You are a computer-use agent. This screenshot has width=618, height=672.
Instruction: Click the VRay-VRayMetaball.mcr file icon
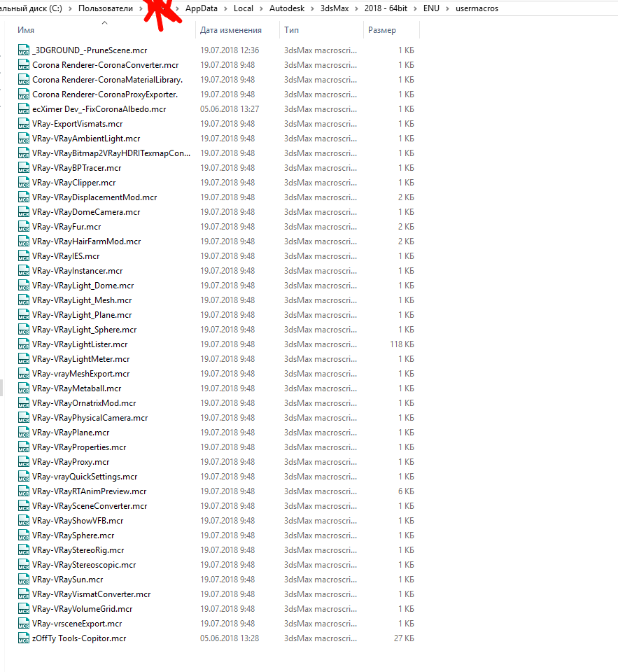[24, 388]
